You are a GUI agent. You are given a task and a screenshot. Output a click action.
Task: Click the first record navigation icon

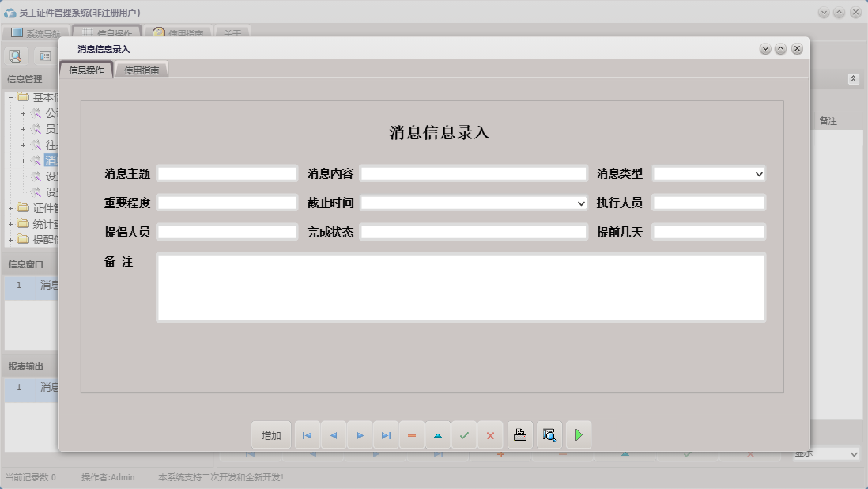pos(307,434)
